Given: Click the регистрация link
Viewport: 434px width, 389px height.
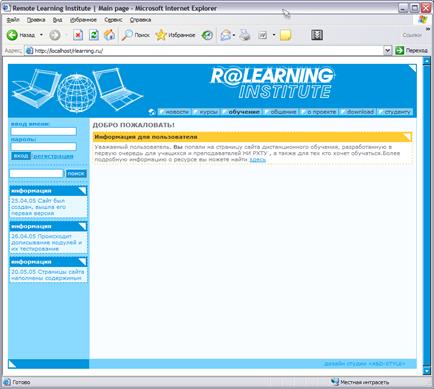Looking at the screenshot, I should [53, 156].
